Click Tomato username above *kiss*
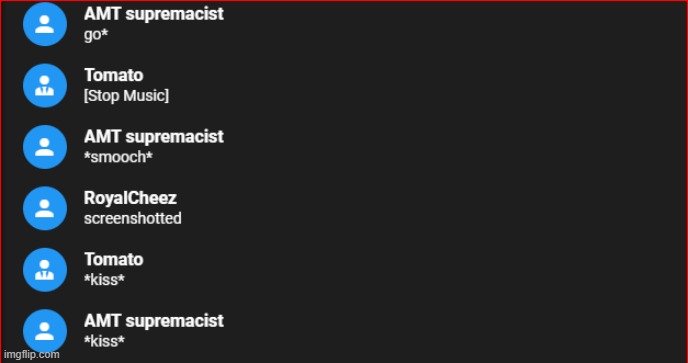The width and height of the screenshot is (688, 363). pos(114,259)
